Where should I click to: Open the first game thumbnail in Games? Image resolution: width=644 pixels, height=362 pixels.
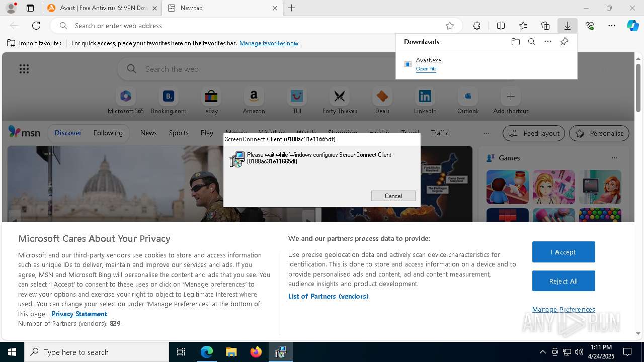[507, 187]
